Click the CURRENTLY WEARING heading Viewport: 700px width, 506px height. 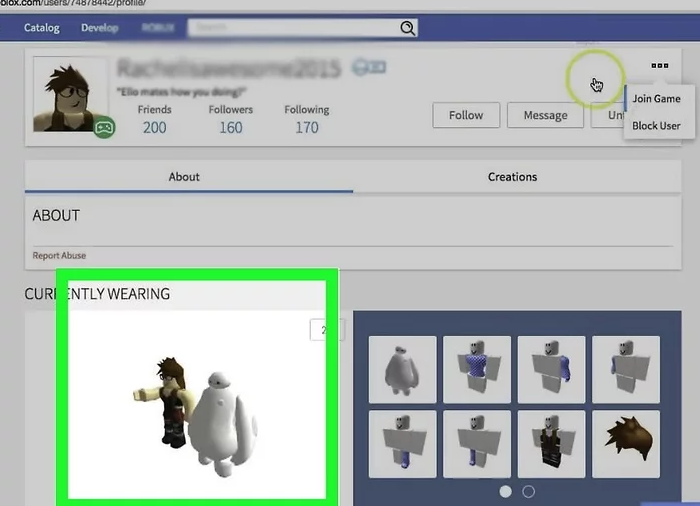(97, 294)
